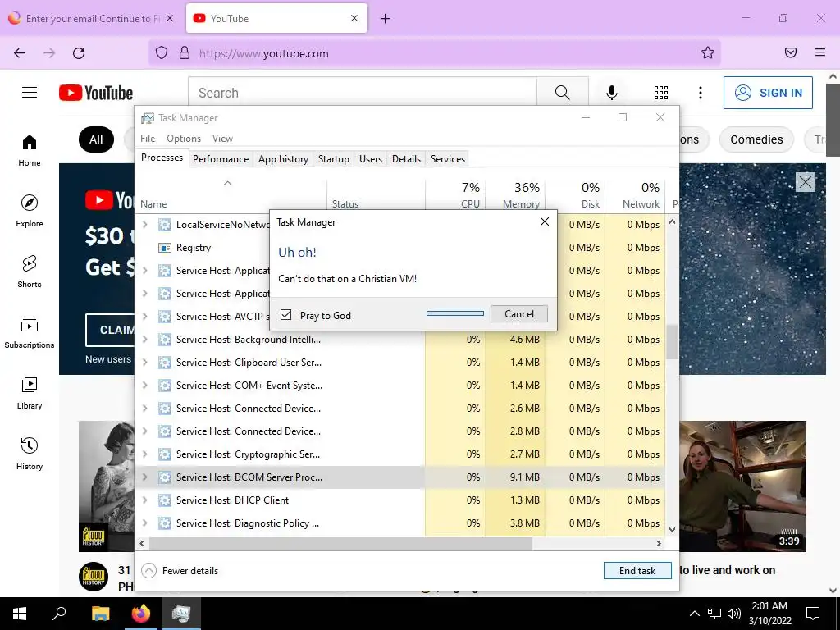Open Shorts in YouTube sidebar
This screenshot has height=630, width=840.
(x=30, y=272)
